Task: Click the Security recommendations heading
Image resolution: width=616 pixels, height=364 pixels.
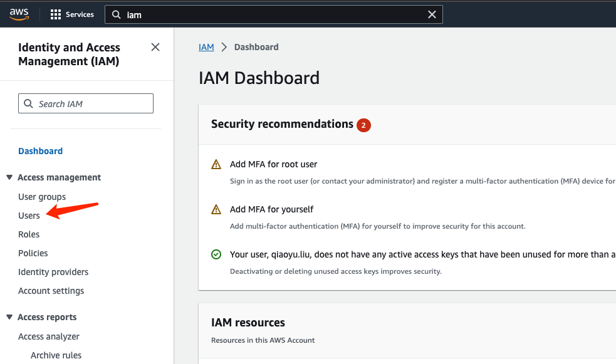Action: click(282, 124)
